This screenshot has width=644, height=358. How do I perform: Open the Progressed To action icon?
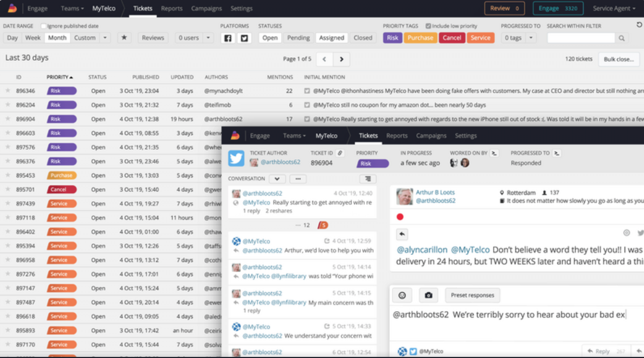pyautogui.click(x=557, y=153)
